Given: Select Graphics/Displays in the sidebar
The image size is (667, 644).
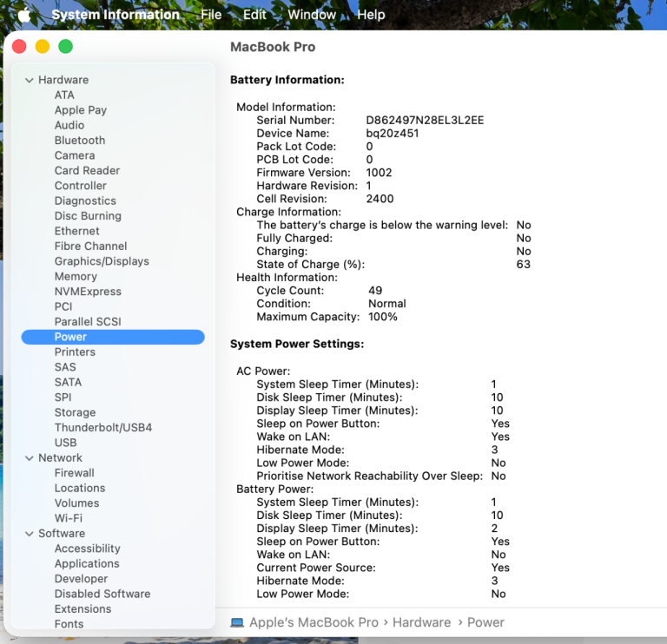Looking at the screenshot, I should 102,261.
